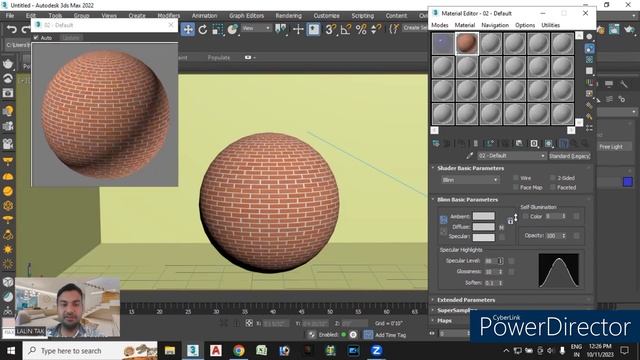Click the Diffuse color swatch

coord(484,227)
